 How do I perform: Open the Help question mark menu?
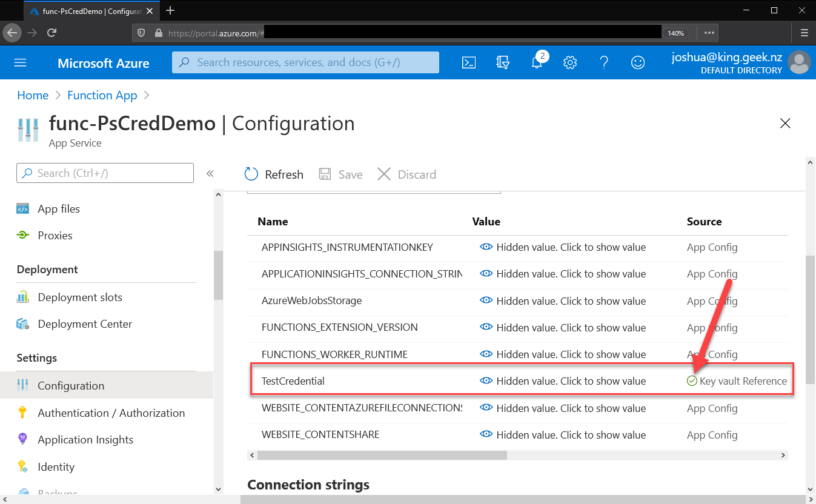click(604, 62)
